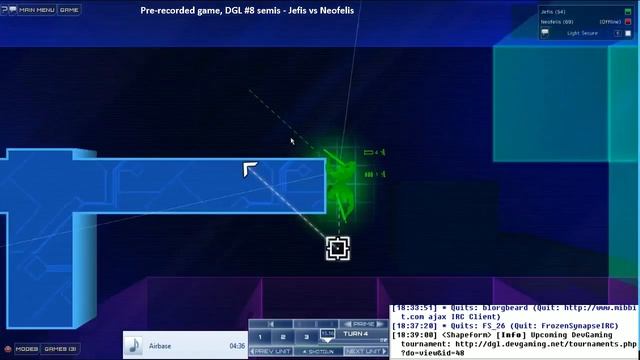Viewport: 640px width, 360px height.
Task: Click the red square beside Neofelis
Action: click(628, 22)
